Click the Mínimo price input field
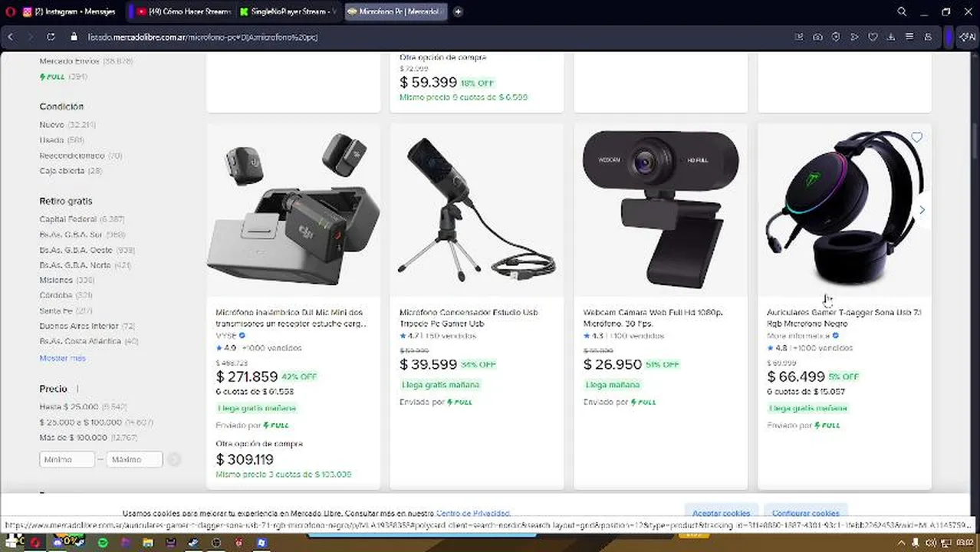 67,459
